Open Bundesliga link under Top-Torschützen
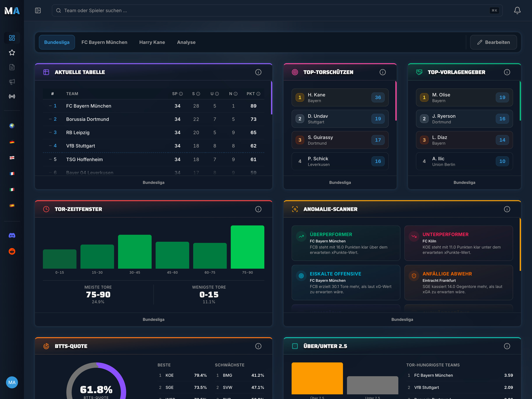532x399 pixels. click(x=340, y=182)
